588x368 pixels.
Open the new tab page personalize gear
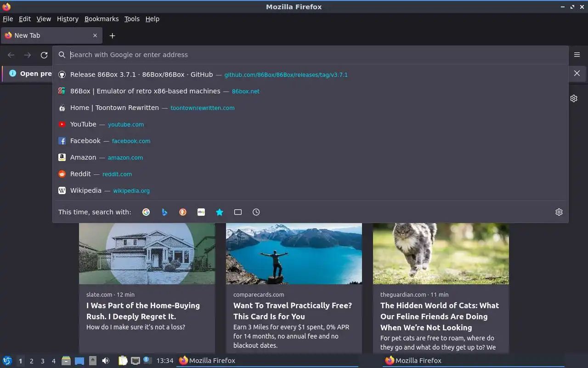pyautogui.click(x=574, y=98)
